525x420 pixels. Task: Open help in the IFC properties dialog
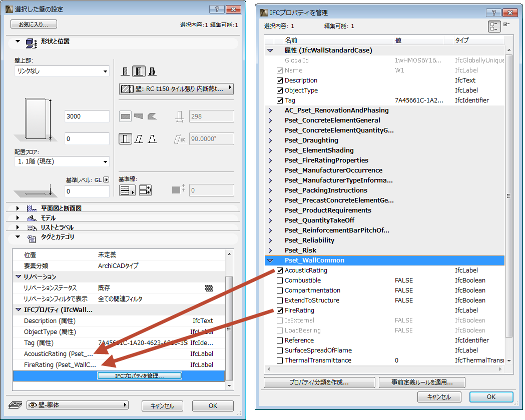click(x=493, y=12)
